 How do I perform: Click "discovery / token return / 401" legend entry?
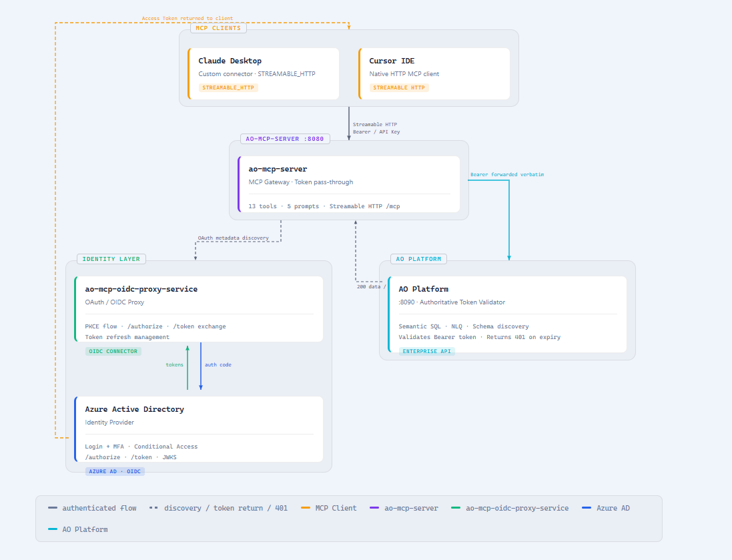point(226,508)
